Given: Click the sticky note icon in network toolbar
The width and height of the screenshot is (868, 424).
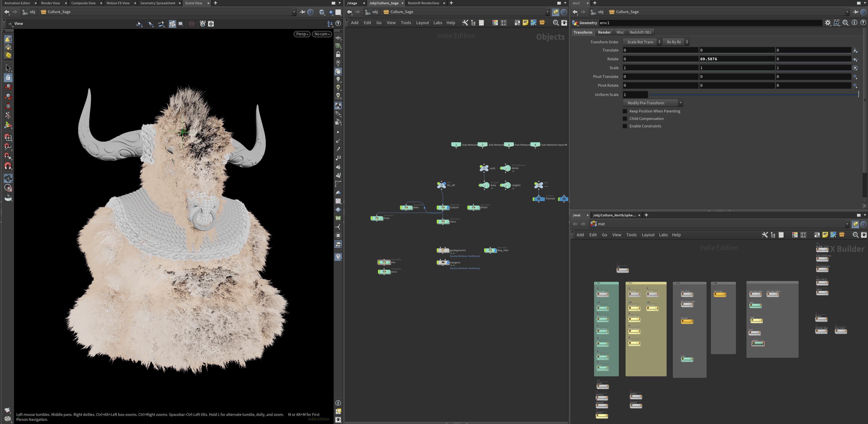Looking at the screenshot, I should 525,23.
